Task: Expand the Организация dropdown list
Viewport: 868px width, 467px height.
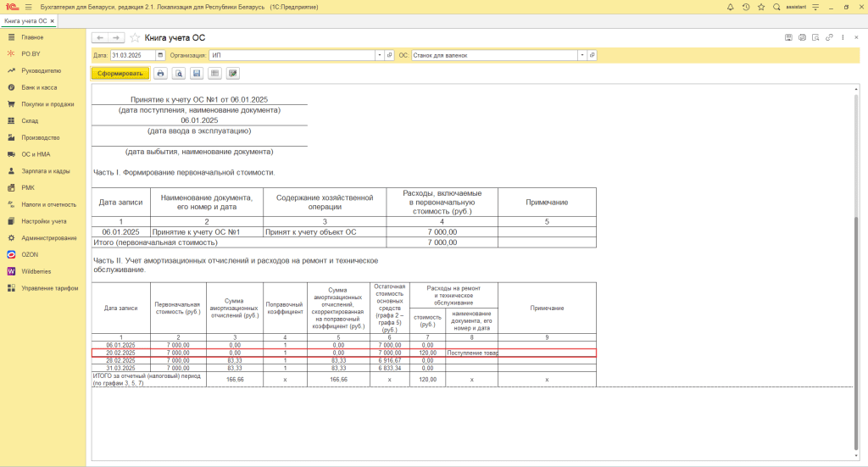Action: 380,55
